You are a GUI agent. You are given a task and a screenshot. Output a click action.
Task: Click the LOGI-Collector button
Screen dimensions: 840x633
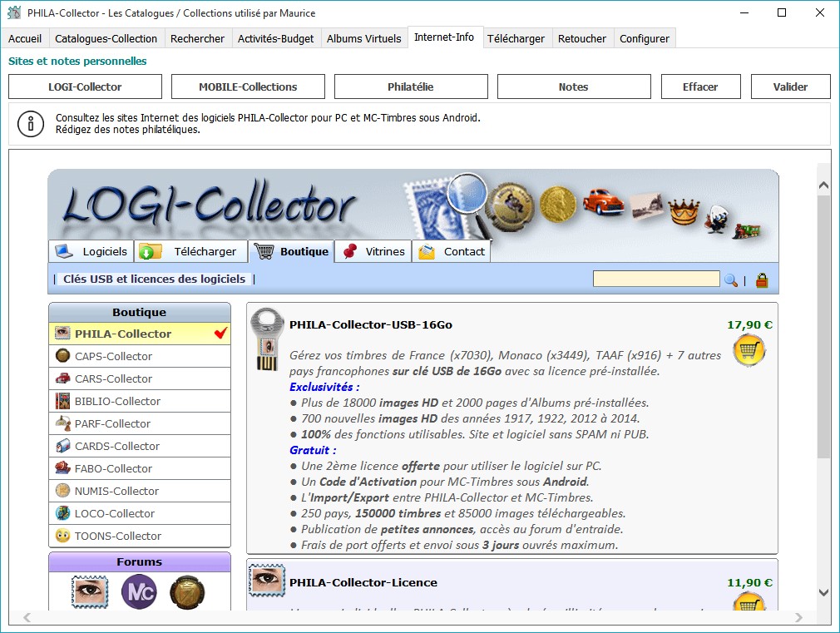tap(85, 87)
